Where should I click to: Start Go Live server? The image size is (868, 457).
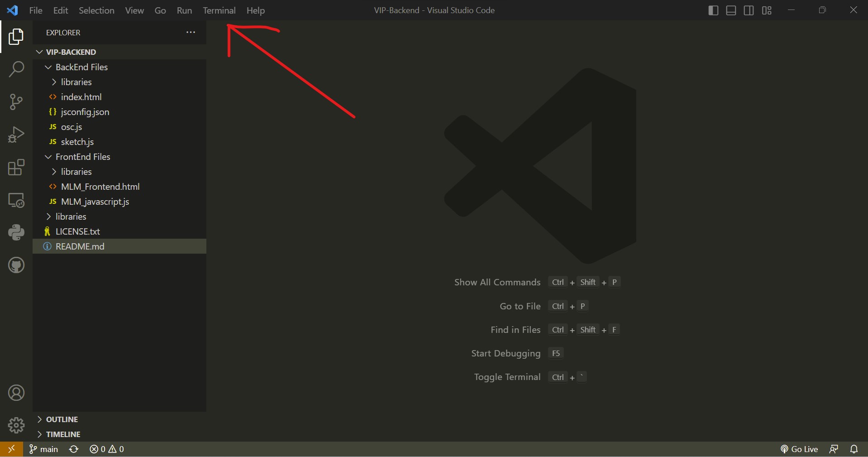pos(799,449)
